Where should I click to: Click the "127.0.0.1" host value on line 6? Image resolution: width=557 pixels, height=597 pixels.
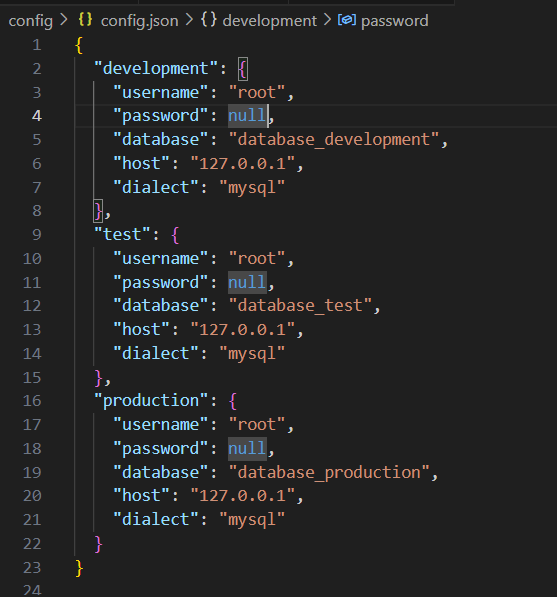[243, 164]
